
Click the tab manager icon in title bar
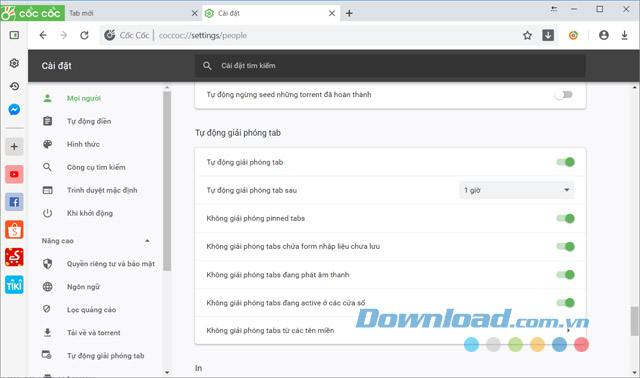[x=554, y=9]
